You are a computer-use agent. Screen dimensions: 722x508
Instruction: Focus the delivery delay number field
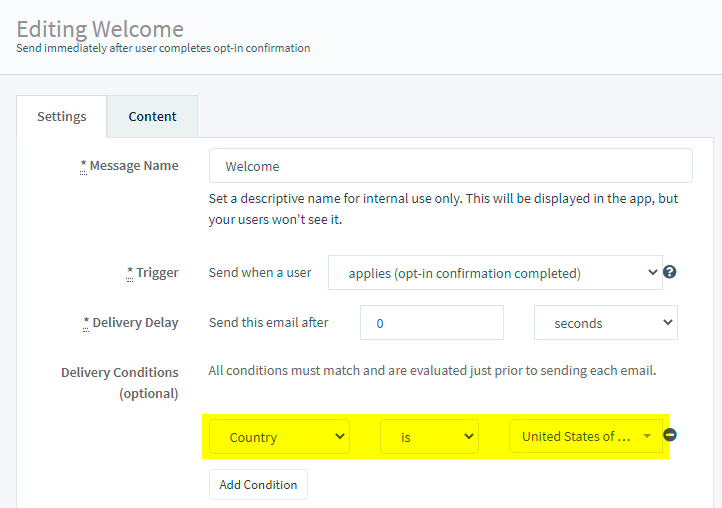(x=432, y=323)
